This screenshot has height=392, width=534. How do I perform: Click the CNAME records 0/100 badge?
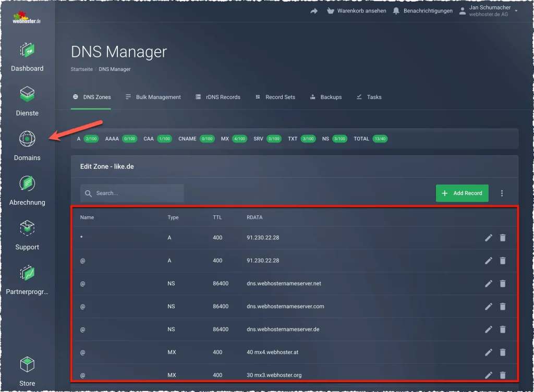tap(207, 139)
